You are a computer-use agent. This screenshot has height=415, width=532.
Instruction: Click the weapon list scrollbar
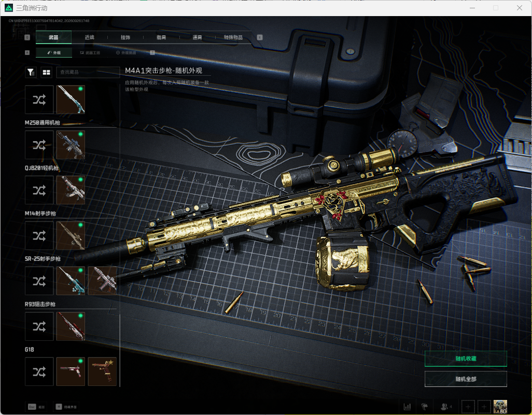[120, 350]
